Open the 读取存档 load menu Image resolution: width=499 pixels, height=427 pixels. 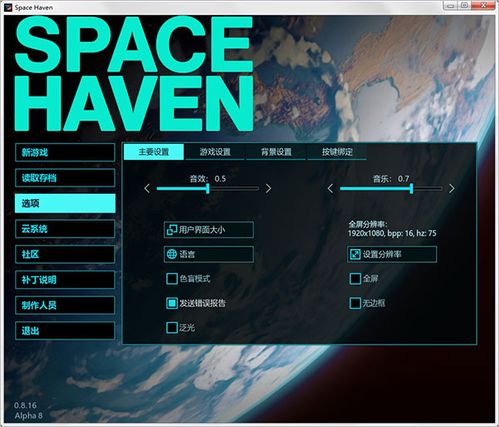[x=65, y=178]
